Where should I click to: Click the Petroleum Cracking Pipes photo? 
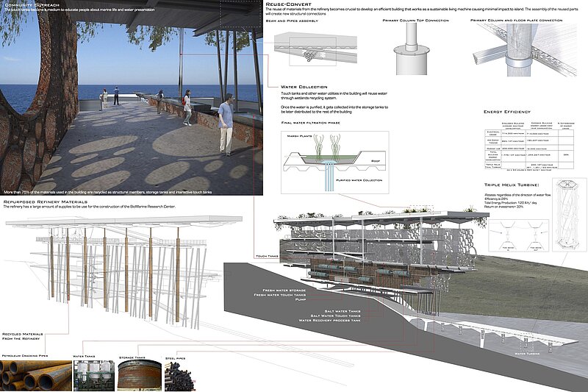[35, 374]
